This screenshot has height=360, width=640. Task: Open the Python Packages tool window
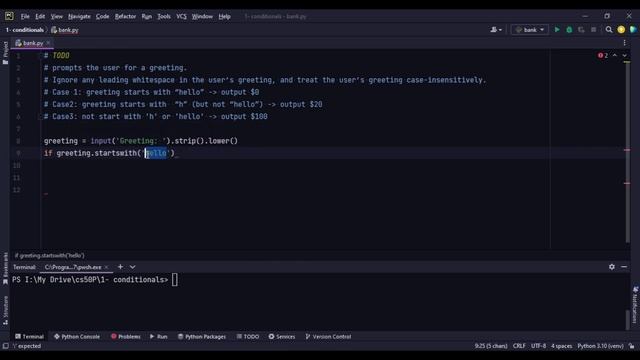click(202, 337)
